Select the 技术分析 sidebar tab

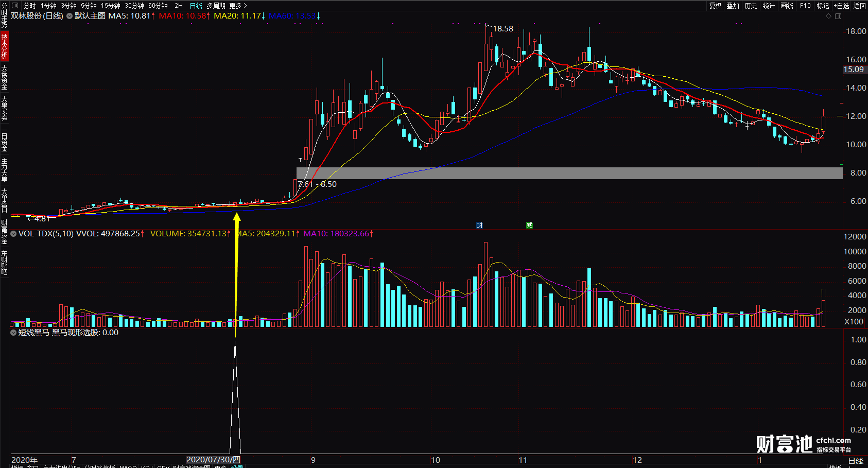[4, 46]
